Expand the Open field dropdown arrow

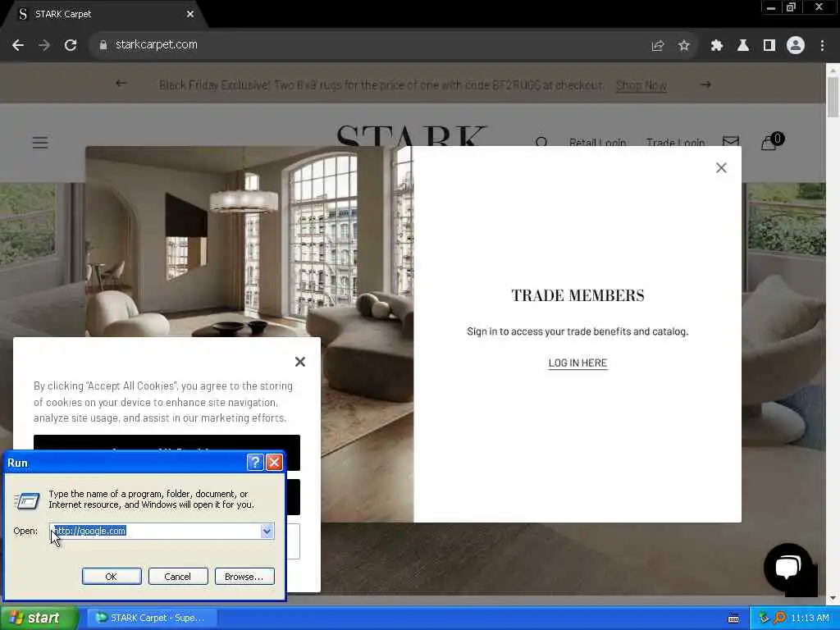(267, 531)
